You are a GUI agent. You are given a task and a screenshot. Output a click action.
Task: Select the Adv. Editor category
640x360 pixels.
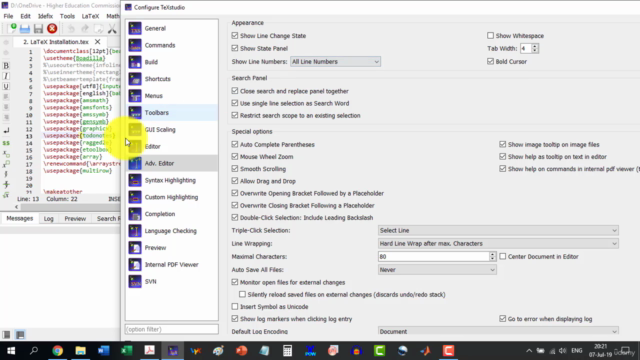tap(171, 163)
